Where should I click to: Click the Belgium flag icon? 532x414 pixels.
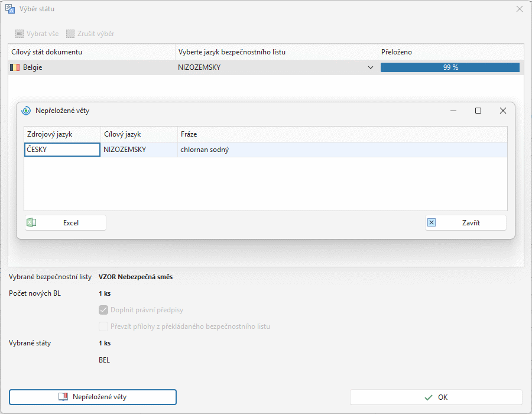[15, 67]
